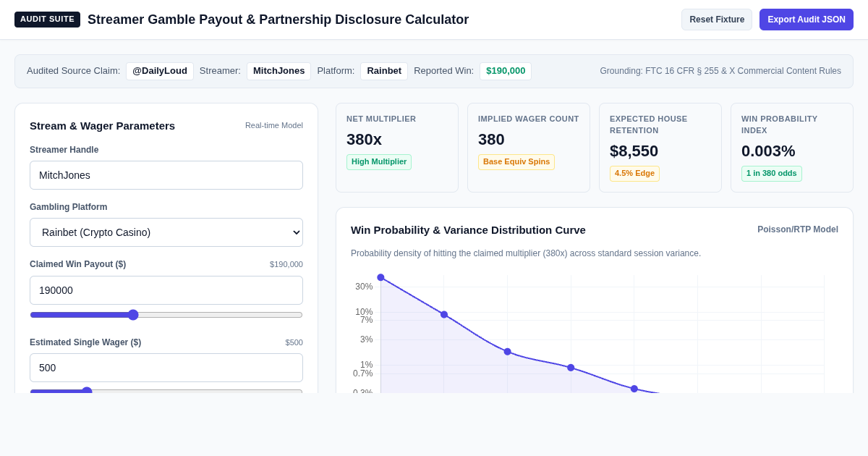The image size is (868, 456).
Task: Click the $500 wager value label
Action: click(294, 342)
